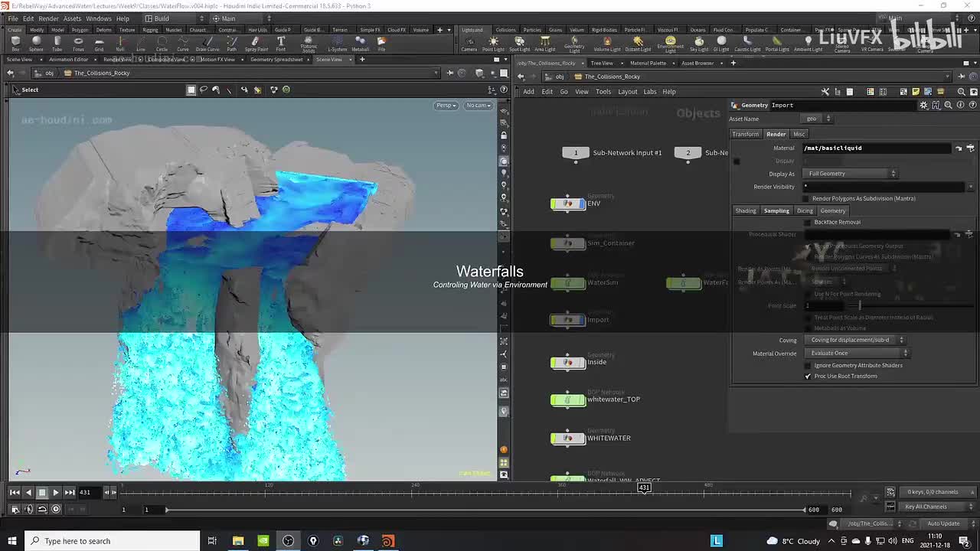Open the Persp viewport camera menu
Viewport: 980px width, 551px height.
446,106
